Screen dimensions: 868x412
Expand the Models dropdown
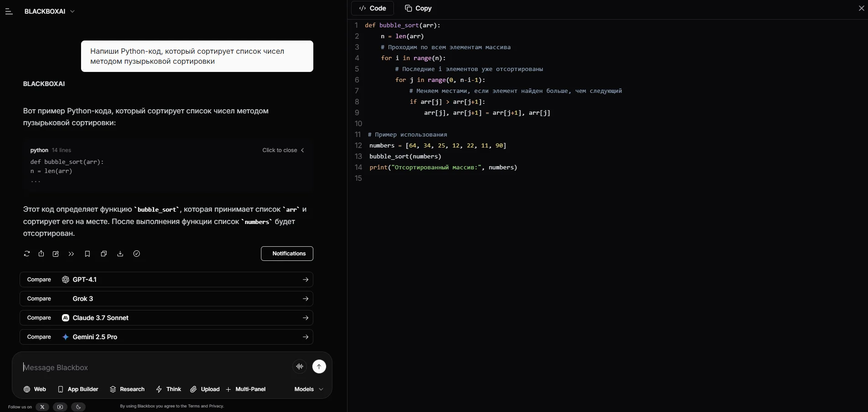coord(309,389)
